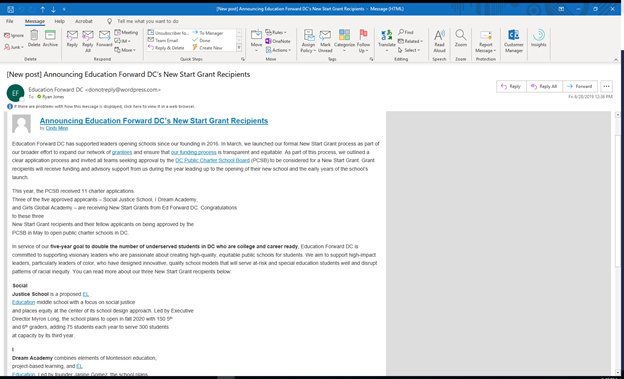Run the Done quick step
Screen dimensions: 624x379
[201, 40]
